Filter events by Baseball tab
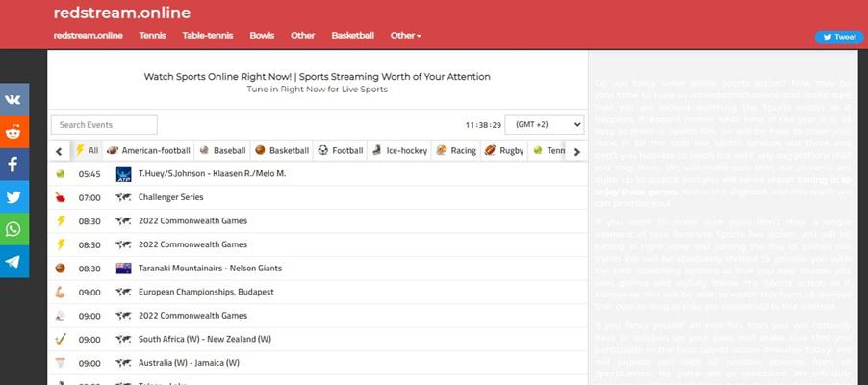868x385 pixels. tap(222, 151)
